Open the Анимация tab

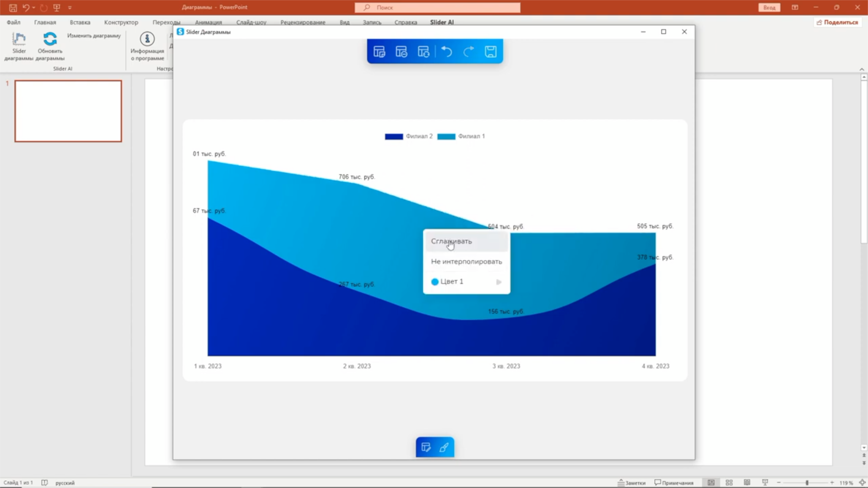208,22
